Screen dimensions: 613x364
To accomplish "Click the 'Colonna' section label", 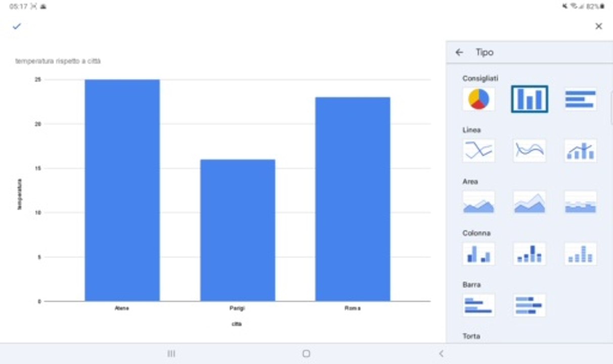I will tap(476, 233).
